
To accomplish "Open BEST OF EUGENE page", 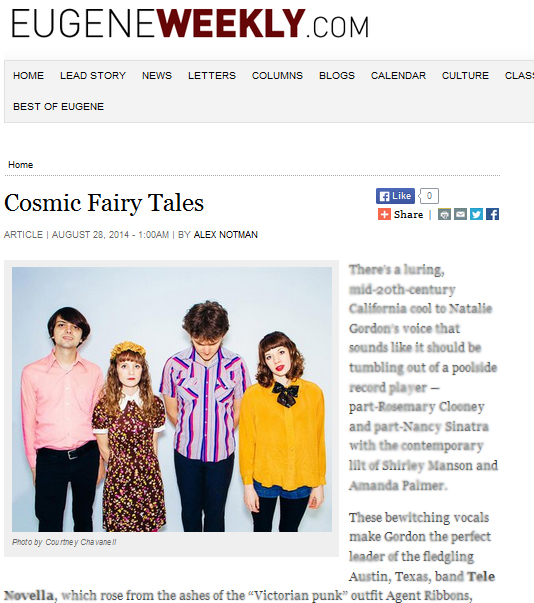I will [x=58, y=107].
